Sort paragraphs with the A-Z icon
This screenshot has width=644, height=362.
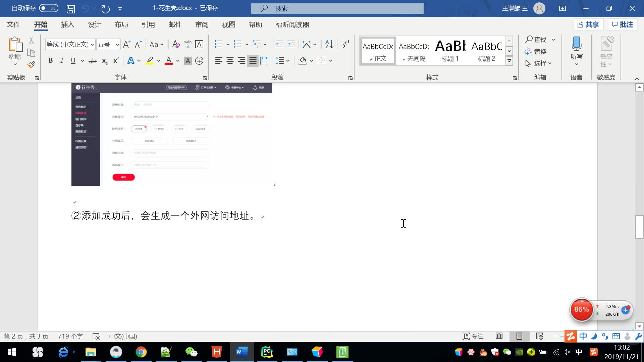[329, 44]
